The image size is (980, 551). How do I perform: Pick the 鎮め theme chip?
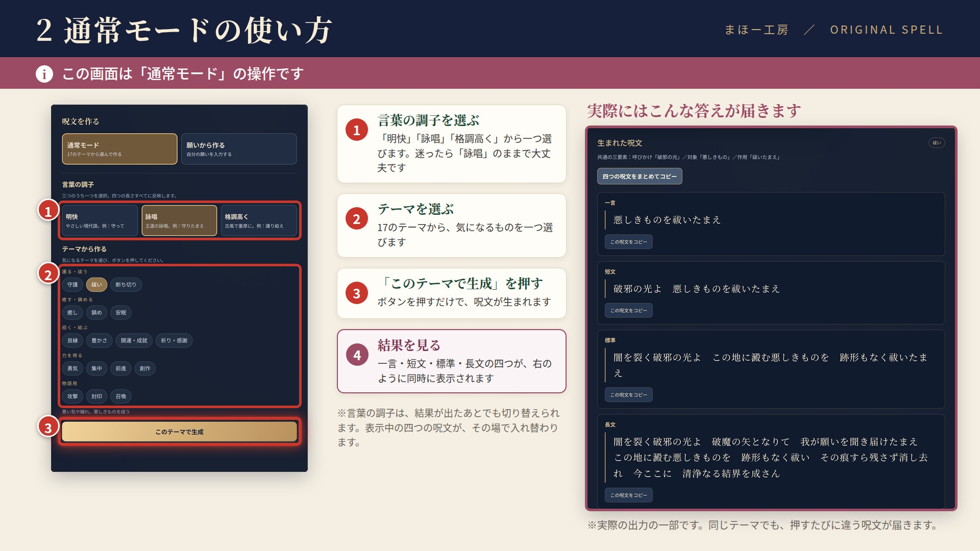click(x=96, y=313)
